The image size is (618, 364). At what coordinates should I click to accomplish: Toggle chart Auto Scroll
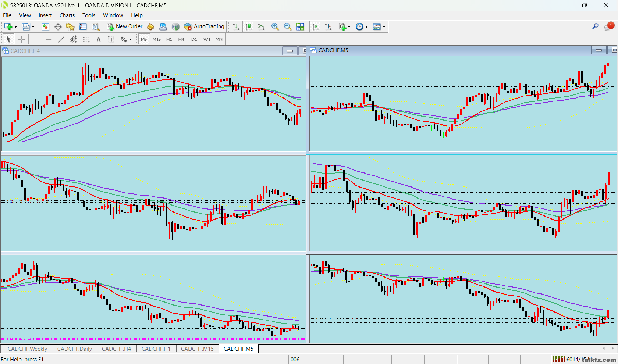point(315,26)
